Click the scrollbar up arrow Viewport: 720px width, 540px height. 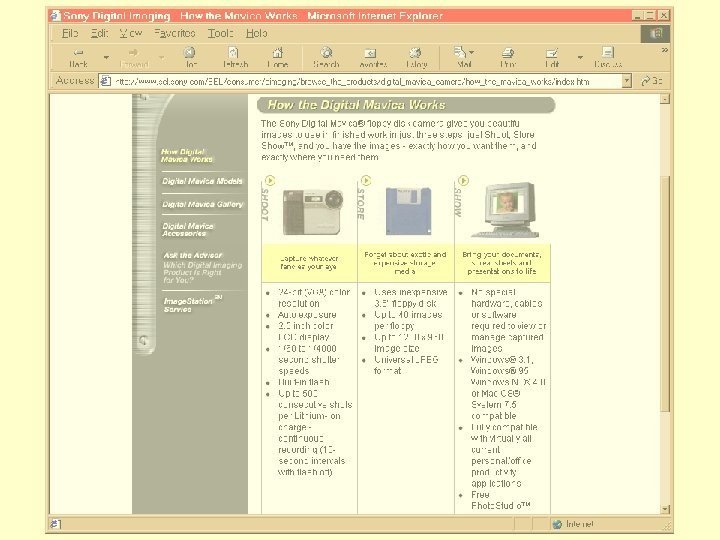click(x=664, y=99)
